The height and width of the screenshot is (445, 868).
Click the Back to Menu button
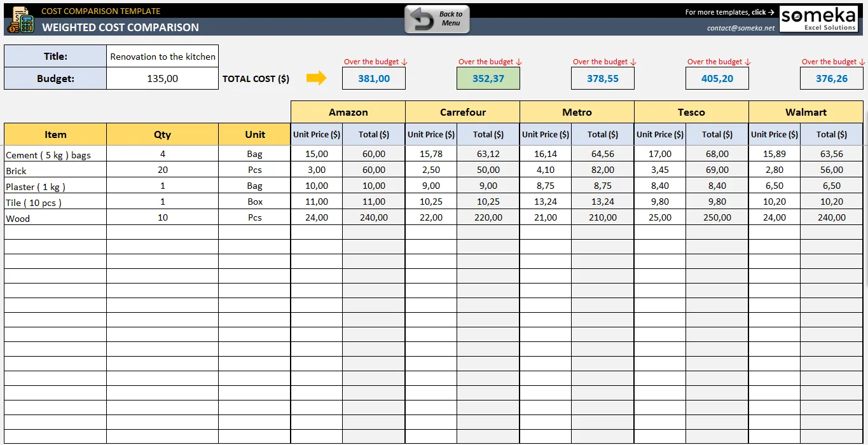(437, 19)
